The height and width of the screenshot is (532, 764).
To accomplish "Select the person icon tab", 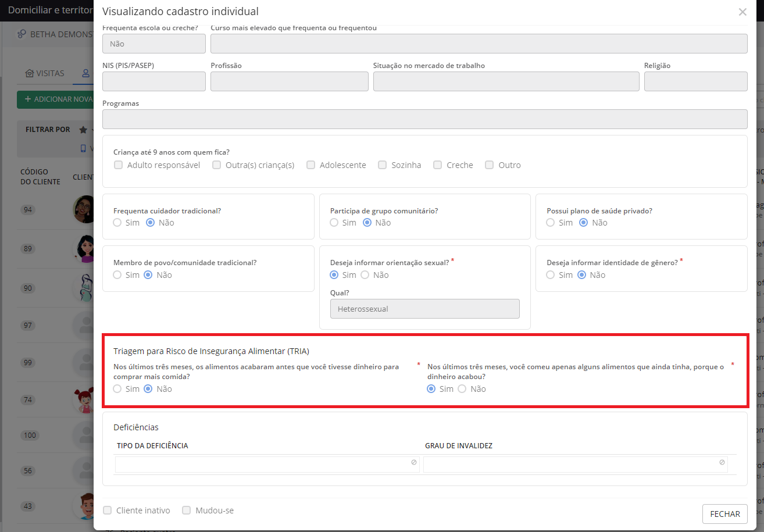I will click(x=86, y=74).
